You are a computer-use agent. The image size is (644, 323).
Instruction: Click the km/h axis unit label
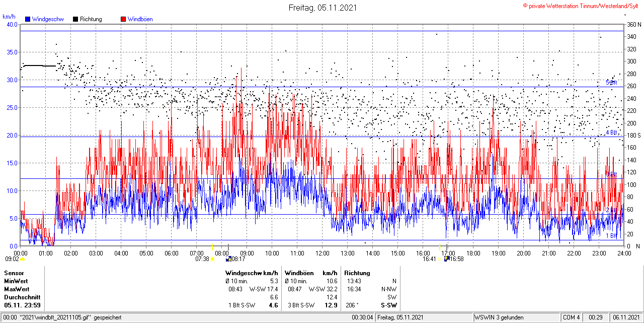click(9, 16)
